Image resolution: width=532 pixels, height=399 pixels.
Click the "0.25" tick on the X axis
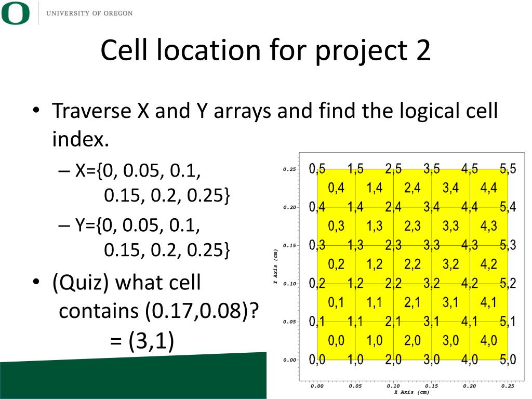(x=508, y=386)
